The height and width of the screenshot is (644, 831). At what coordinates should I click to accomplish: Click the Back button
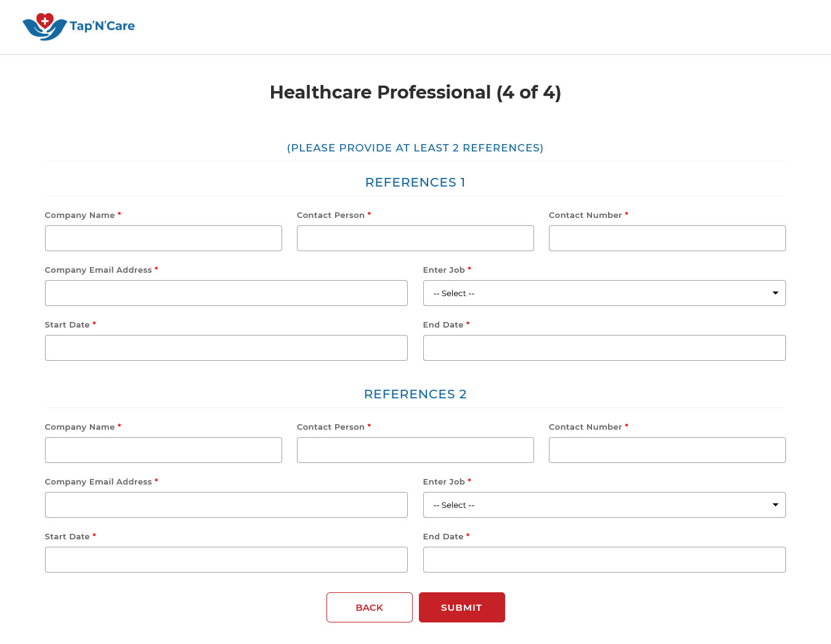370,607
